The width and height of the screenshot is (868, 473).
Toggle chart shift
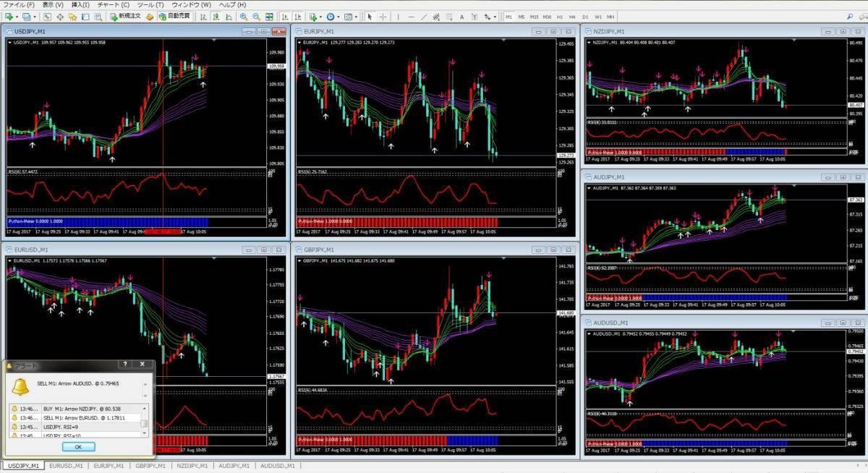(x=297, y=17)
